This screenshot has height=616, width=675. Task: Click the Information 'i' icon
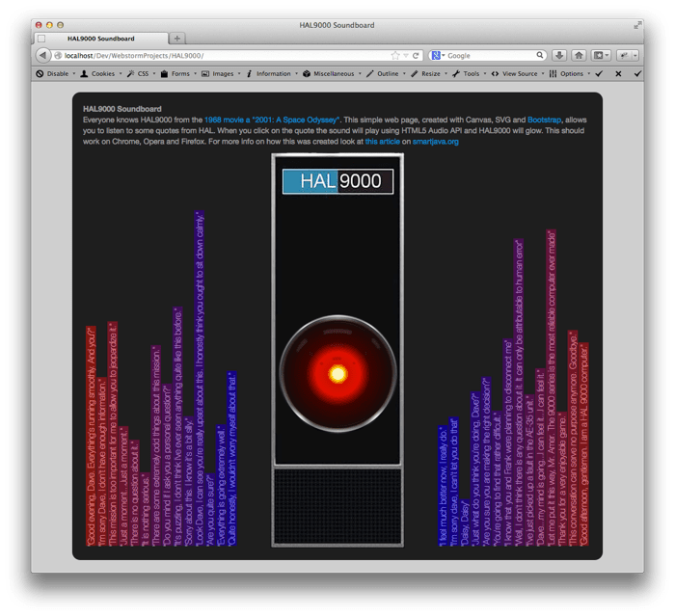[249, 73]
